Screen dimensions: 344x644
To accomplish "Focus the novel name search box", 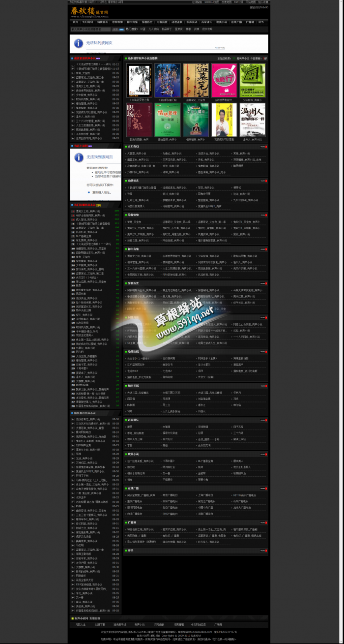I will (x=90, y=30).
